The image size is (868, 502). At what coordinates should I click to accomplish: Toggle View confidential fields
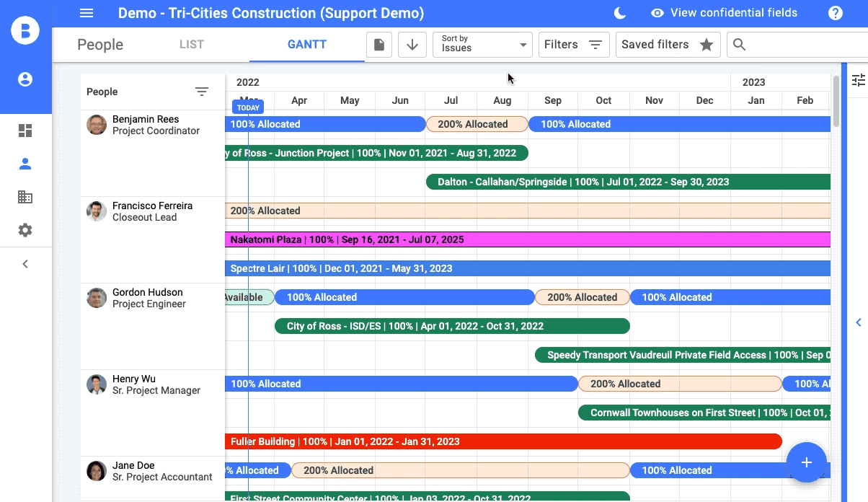724,13
